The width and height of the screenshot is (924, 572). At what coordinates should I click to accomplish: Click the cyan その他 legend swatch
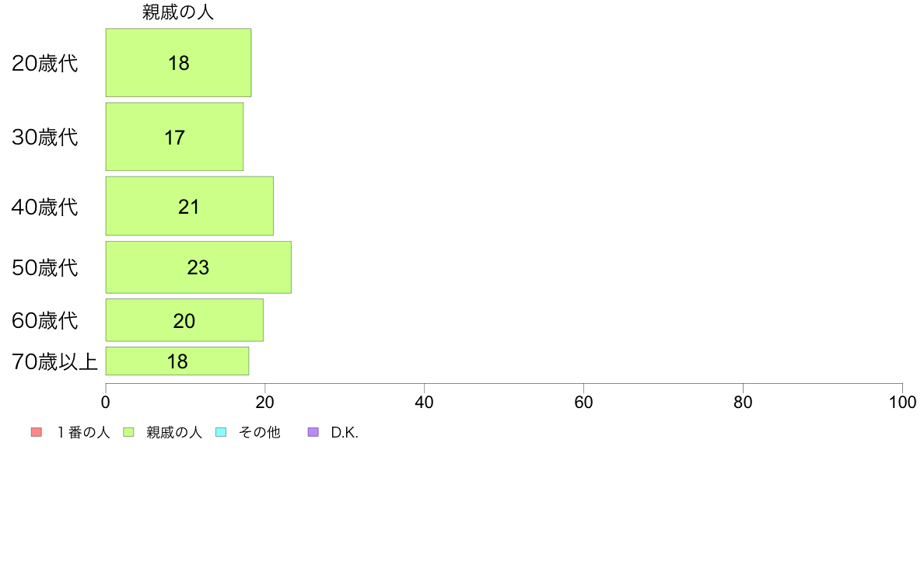(x=221, y=432)
